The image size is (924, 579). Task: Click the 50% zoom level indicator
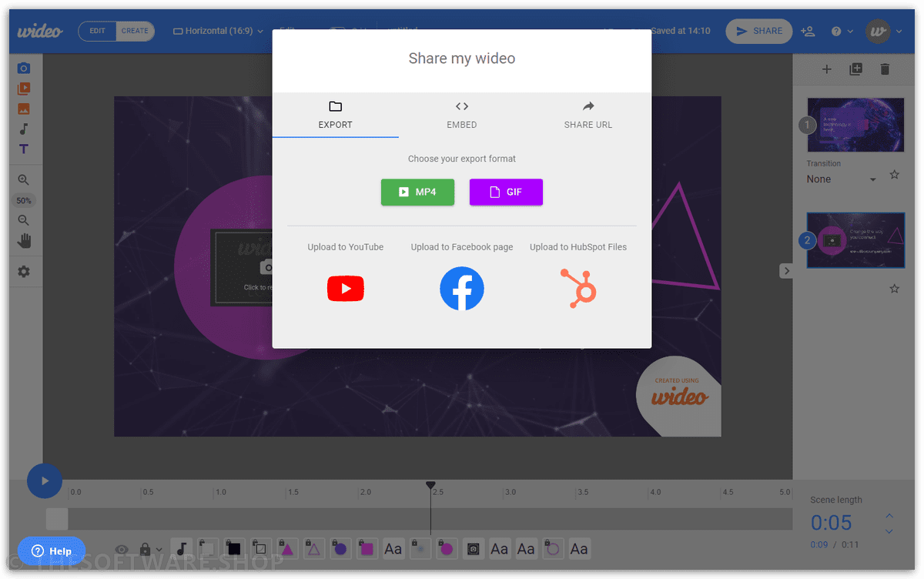coord(24,200)
